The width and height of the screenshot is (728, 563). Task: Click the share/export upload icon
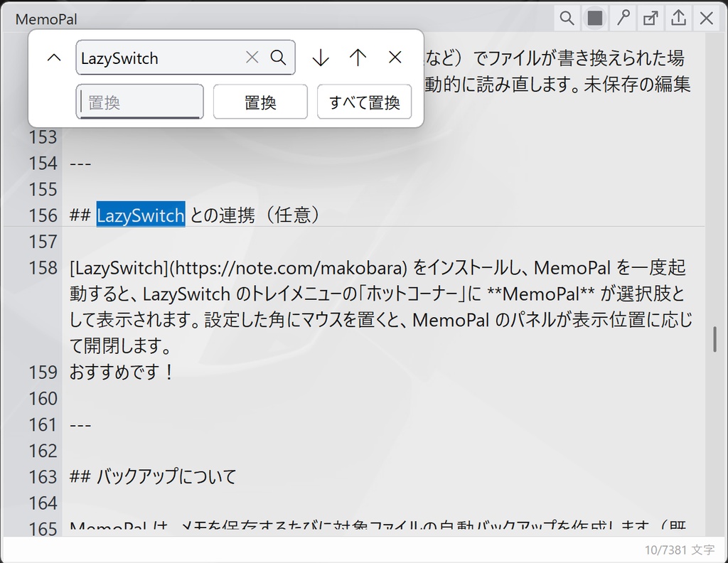tap(678, 18)
